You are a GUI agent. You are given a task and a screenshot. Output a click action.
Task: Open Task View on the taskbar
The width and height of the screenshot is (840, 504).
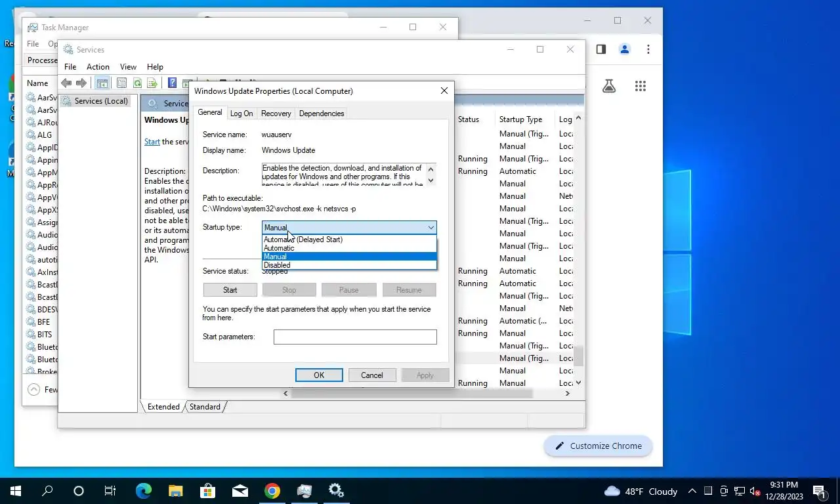click(x=110, y=491)
